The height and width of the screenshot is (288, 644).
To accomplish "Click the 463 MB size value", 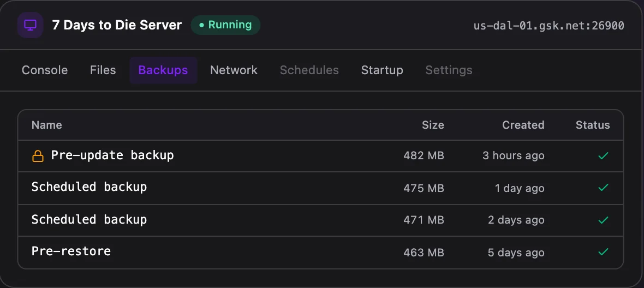I will pyautogui.click(x=424, y=253).
